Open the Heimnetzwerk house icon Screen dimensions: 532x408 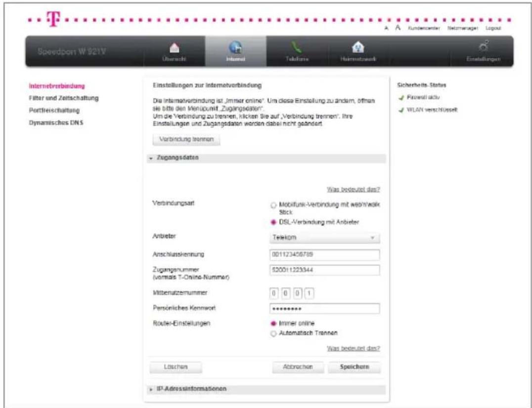tap(358, 47)
